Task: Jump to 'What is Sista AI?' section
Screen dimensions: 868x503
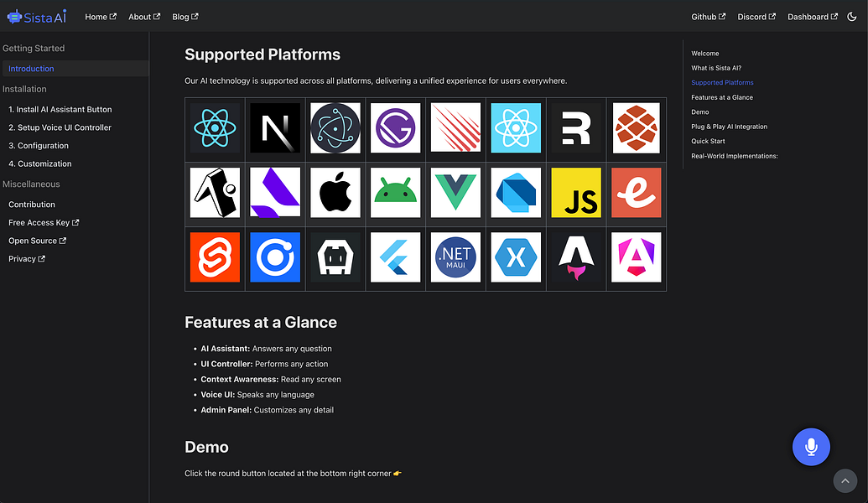Action: tap(715, 68)
